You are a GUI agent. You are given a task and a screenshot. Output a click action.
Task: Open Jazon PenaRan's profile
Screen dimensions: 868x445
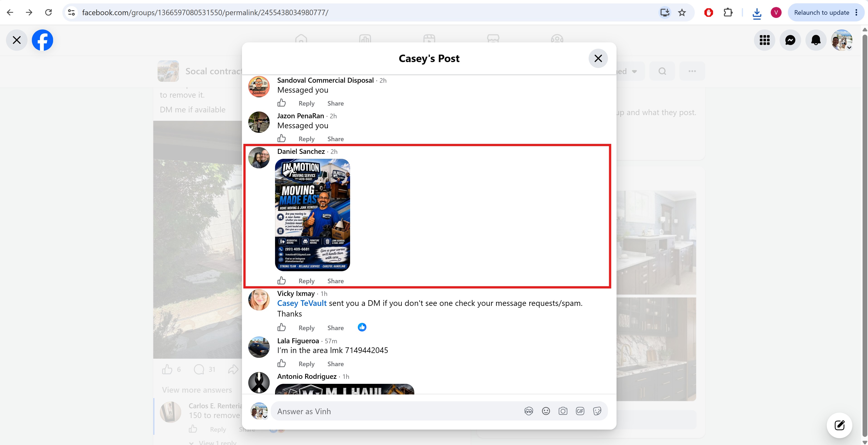[x=301, y=116]
